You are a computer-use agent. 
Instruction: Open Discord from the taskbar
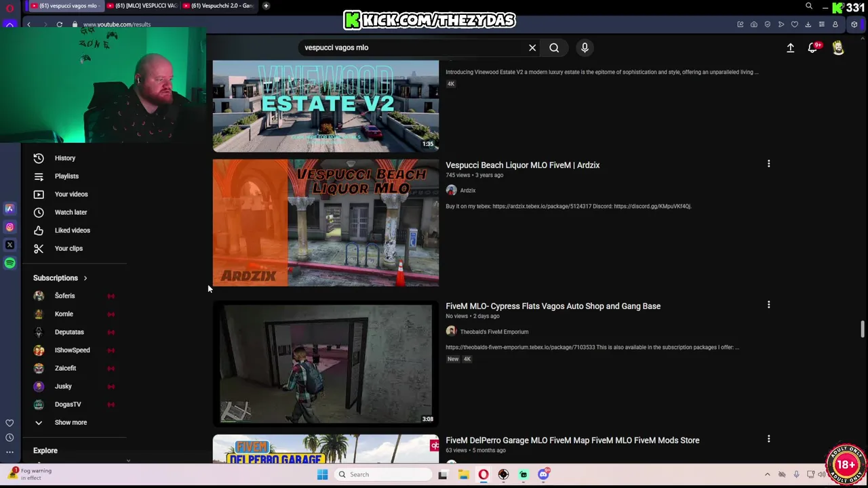click(543, 474)
